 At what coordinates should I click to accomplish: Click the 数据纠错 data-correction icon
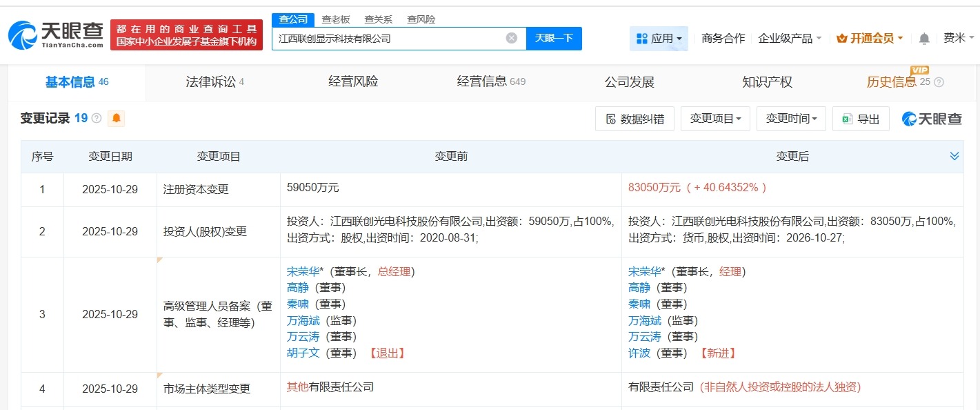coord(610,119)
